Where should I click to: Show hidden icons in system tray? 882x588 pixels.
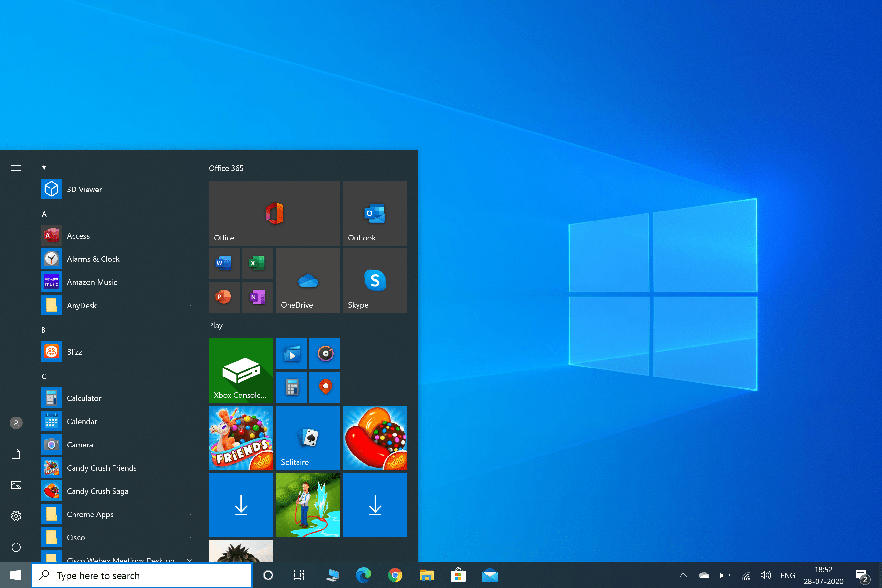tap(683, 575)
